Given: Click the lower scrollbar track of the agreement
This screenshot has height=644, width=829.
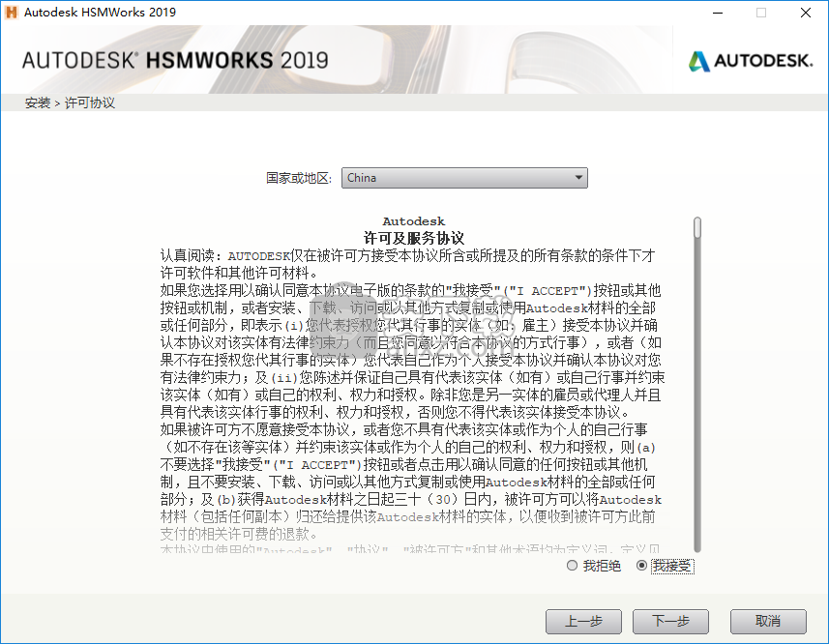Looking at the screenshot, I should [x=697, y=435].
